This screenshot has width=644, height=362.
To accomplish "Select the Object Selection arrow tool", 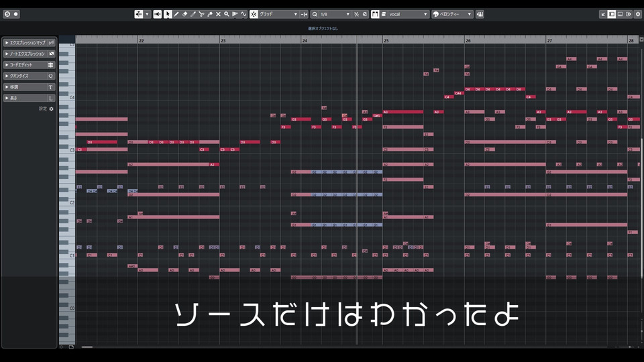I will click(x=168, y=14).
